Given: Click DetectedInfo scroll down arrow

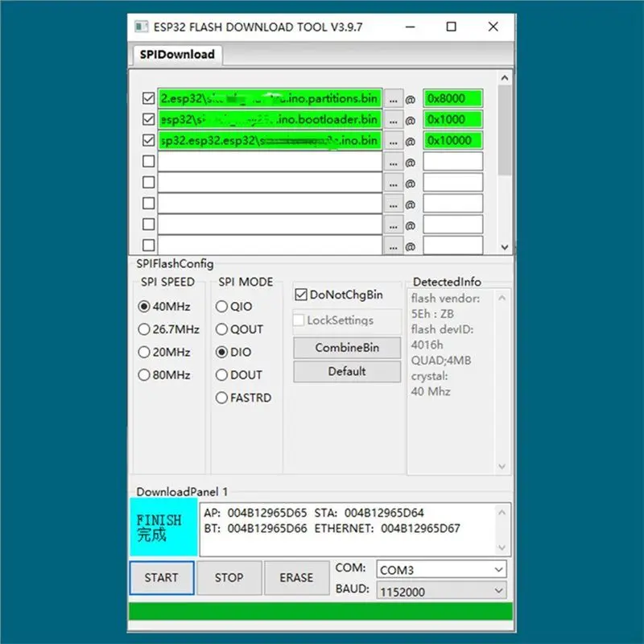Looking at the screenshot, I should point(502,466).
